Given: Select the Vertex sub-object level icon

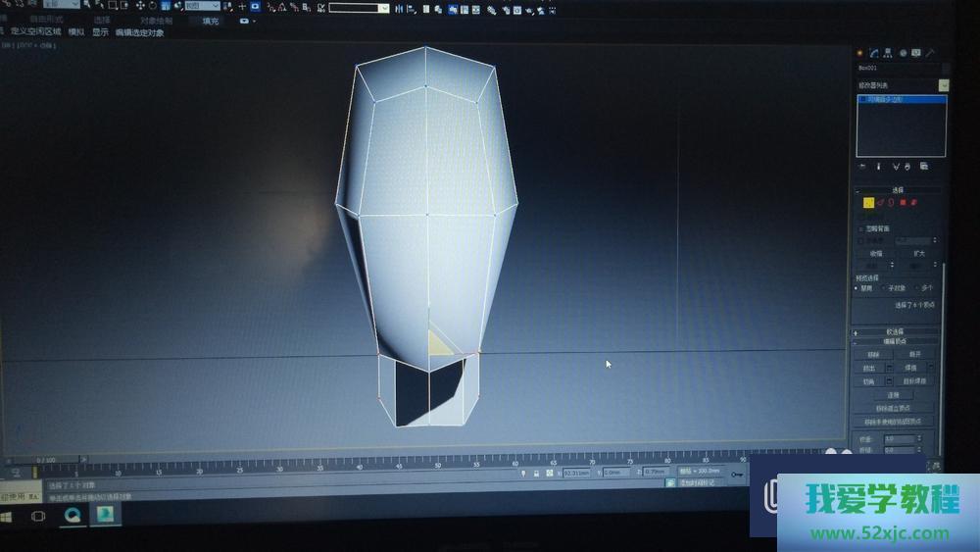Looking at the screenshot, I should [x=868, y=203].
